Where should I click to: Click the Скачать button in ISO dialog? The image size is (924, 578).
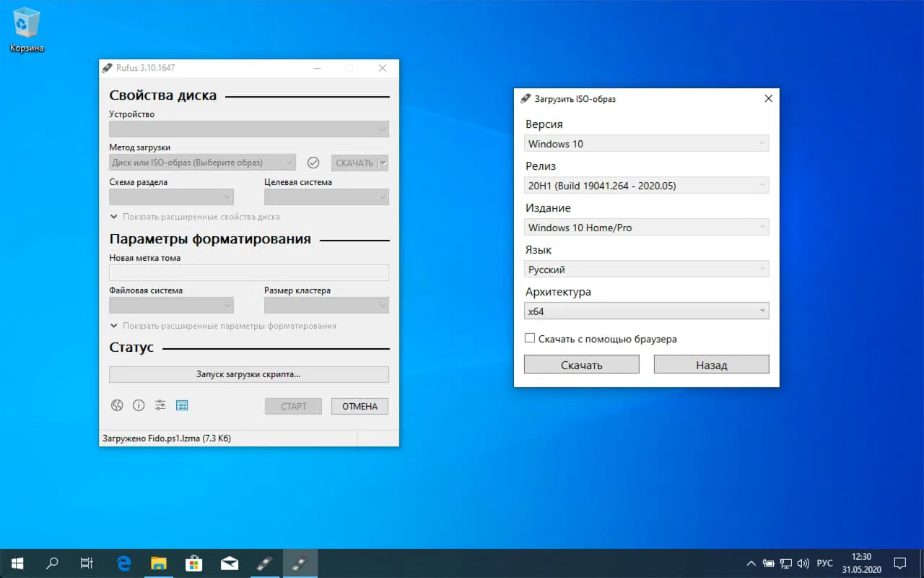point(581,365)
